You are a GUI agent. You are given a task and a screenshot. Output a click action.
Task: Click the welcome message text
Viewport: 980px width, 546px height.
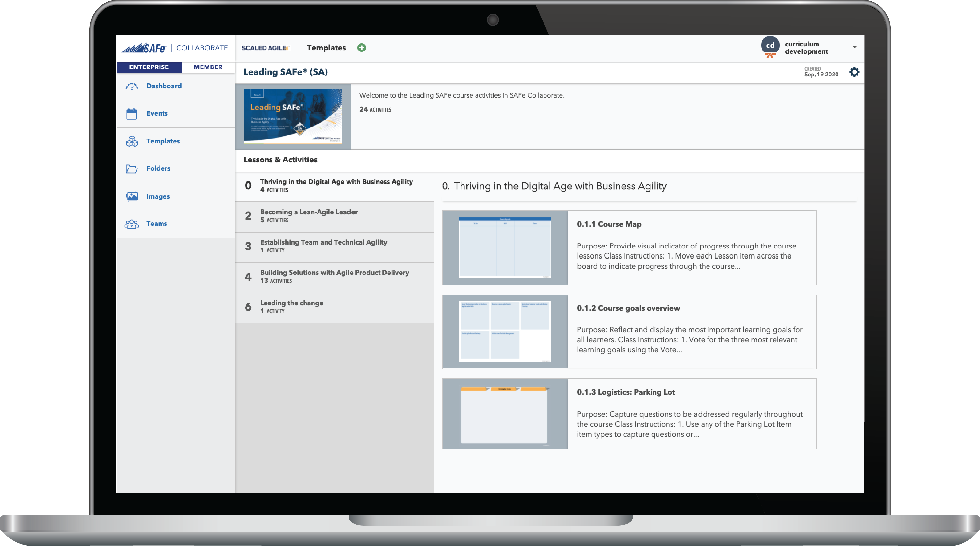pyautogui.click(x=461, y=96)
